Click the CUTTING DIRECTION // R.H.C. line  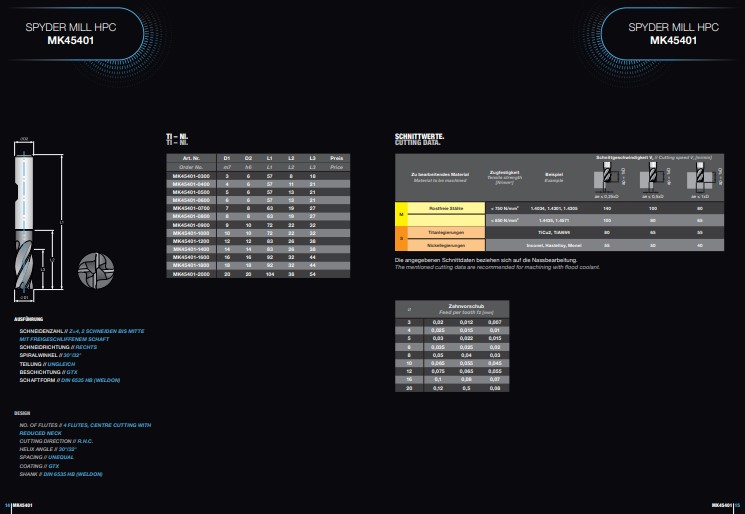point(56,441)
